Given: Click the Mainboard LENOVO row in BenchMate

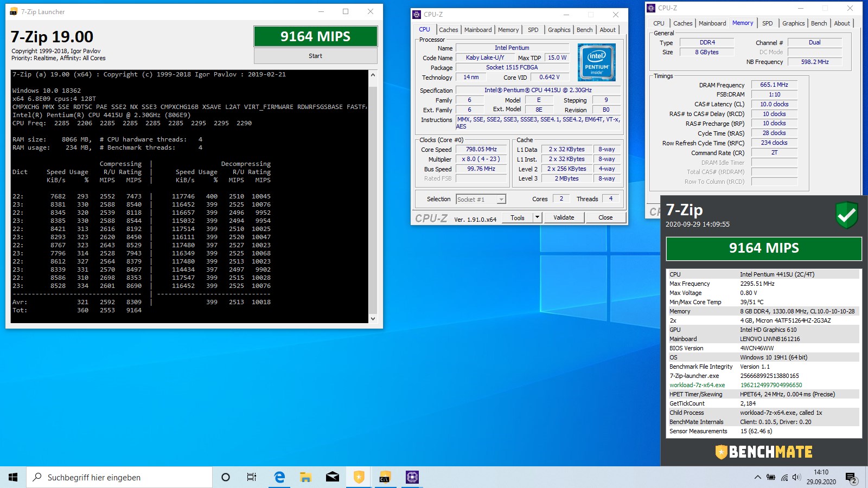Looking at the screenshot, I should [764, 339].
